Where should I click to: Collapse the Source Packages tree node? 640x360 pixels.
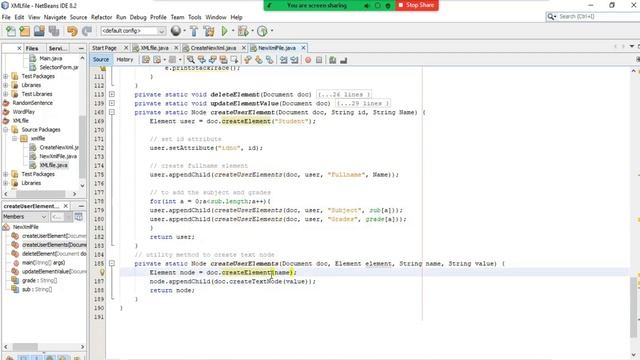pyautogui.click(x=6, y=130)
